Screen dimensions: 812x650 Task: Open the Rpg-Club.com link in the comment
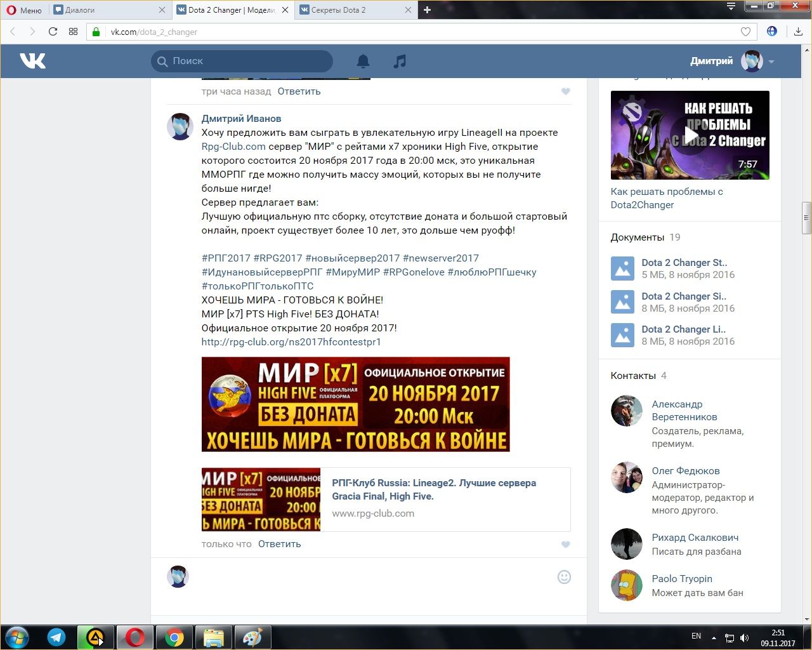233,147
